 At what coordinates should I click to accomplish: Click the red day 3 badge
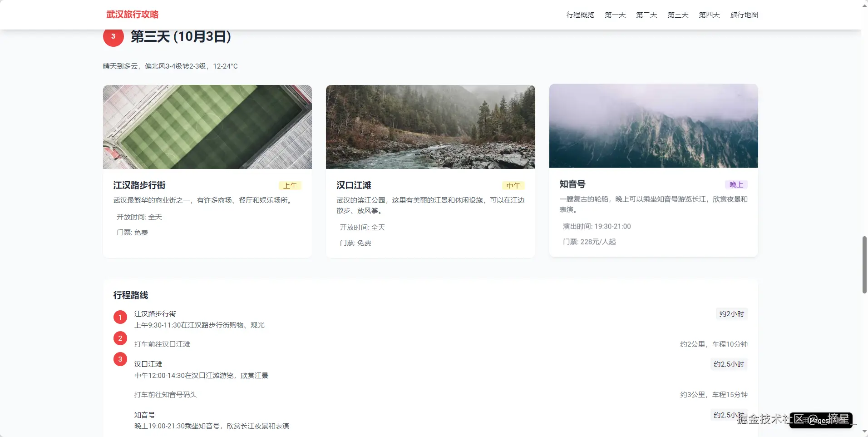pyautogui.click(x=113, y=36)
